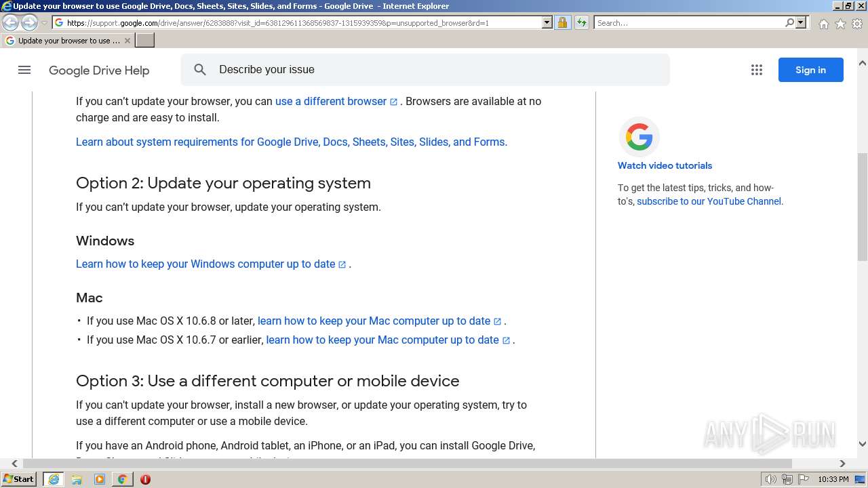This screenshot has width=868, height=488.
Task: Click the 'Option 3: Use a different computer' heading
Action: (268, 381)
